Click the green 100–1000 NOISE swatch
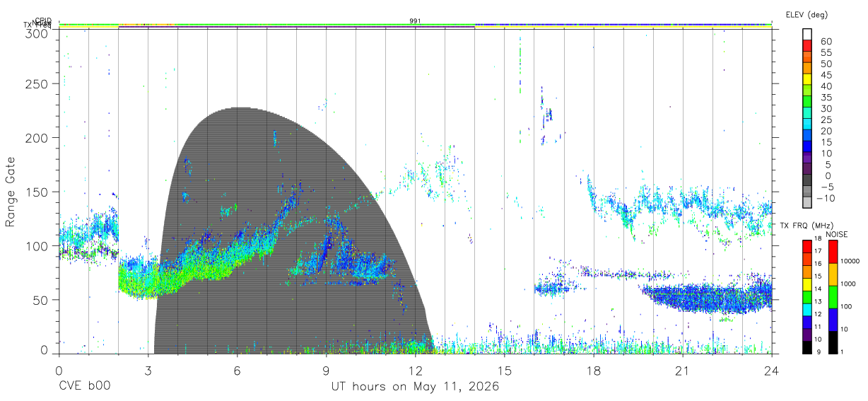 pos(832,296)
